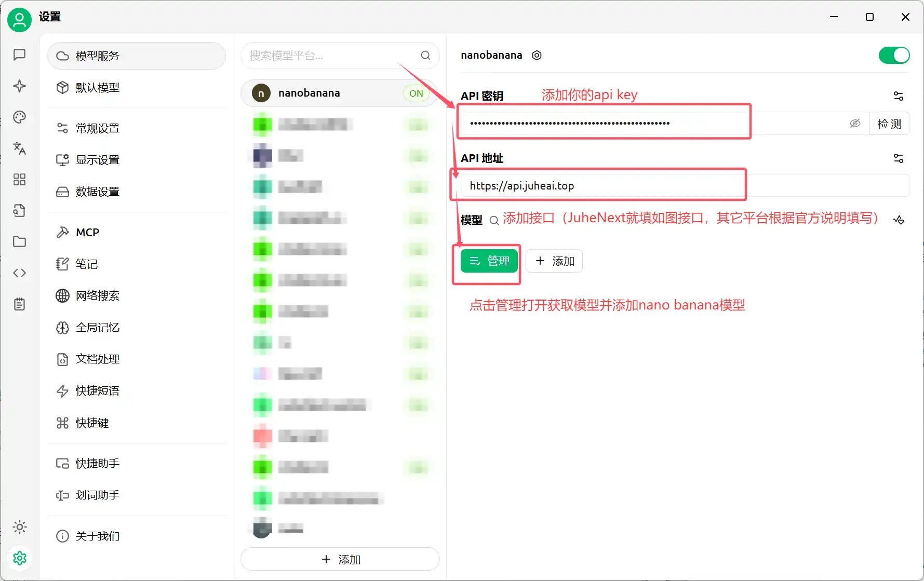Screen dimensions: 924x581
Task: Open the nanobanana provider settings hexagon icon
Action: [x=537, y=55]
